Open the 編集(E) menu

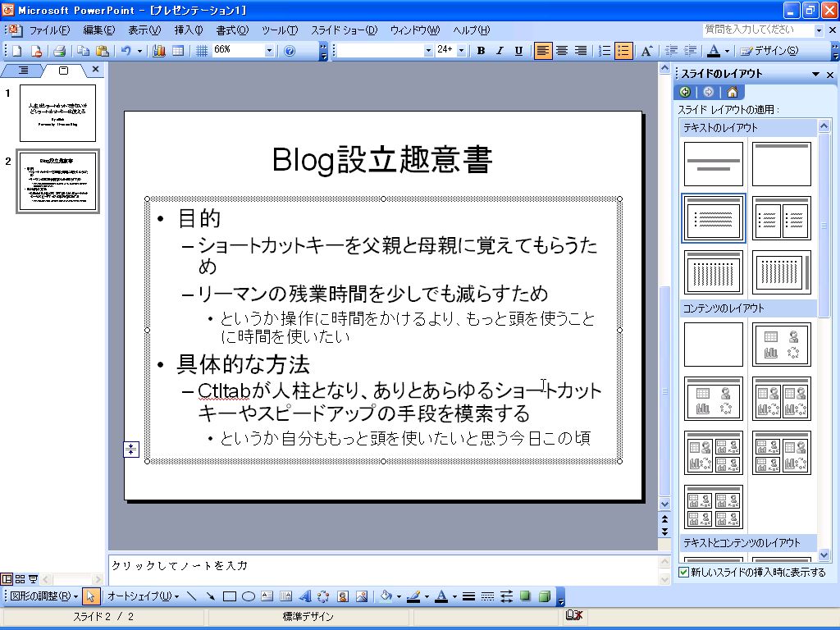pos(98,30)
